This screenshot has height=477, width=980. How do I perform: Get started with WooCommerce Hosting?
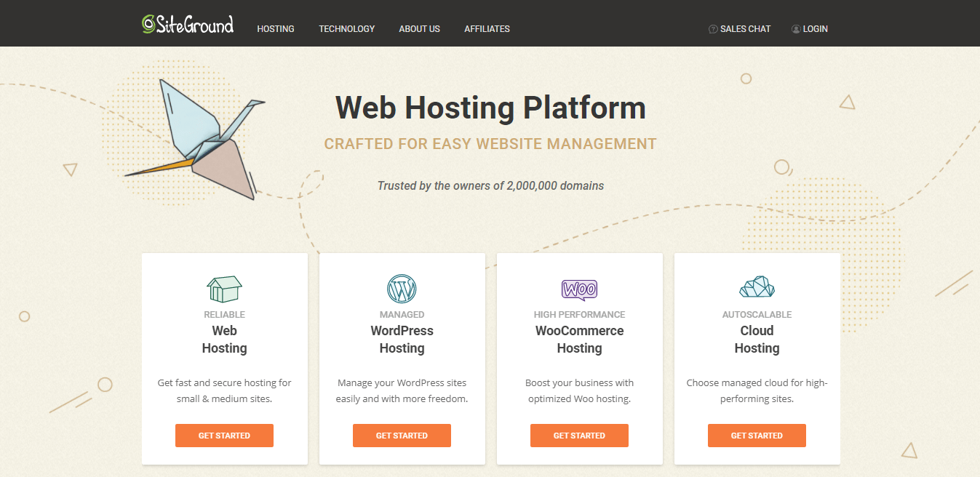click(579, 436)
